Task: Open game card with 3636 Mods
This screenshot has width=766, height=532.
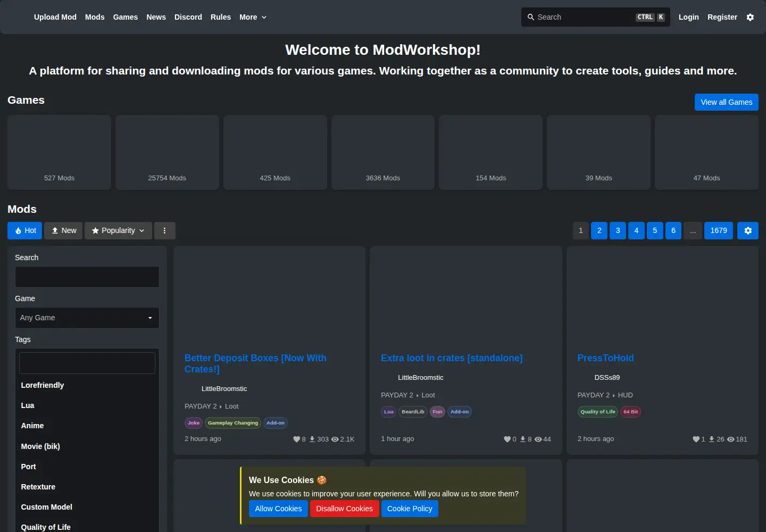Action: tap(383, 152)
